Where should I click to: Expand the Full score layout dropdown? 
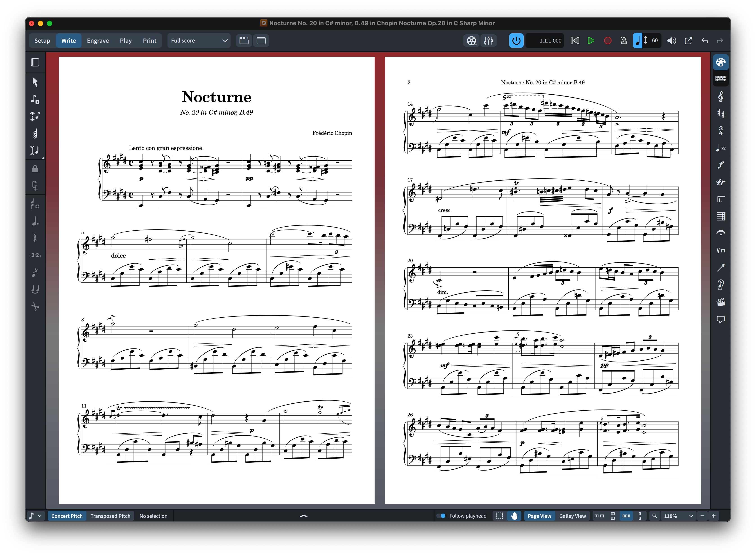[199, 41]
